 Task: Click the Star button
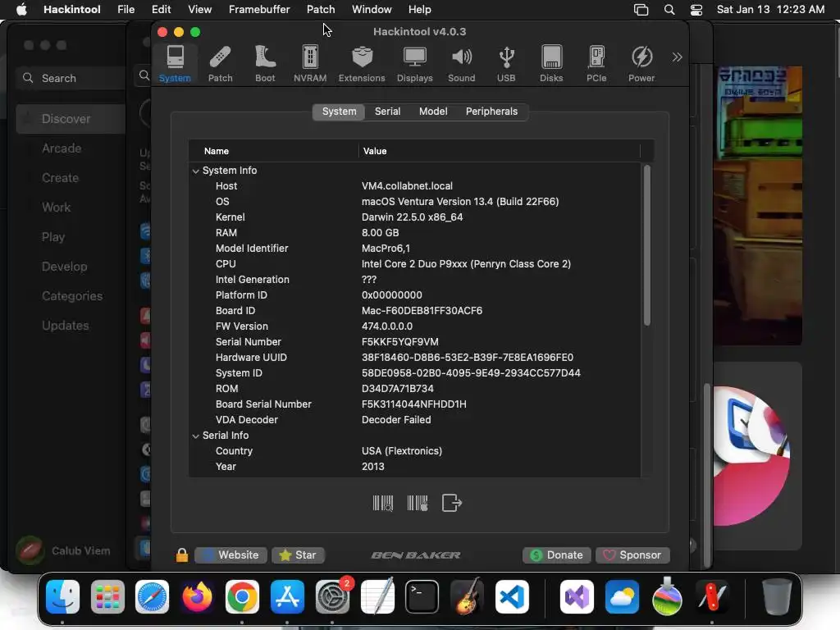tap(299, 555)
